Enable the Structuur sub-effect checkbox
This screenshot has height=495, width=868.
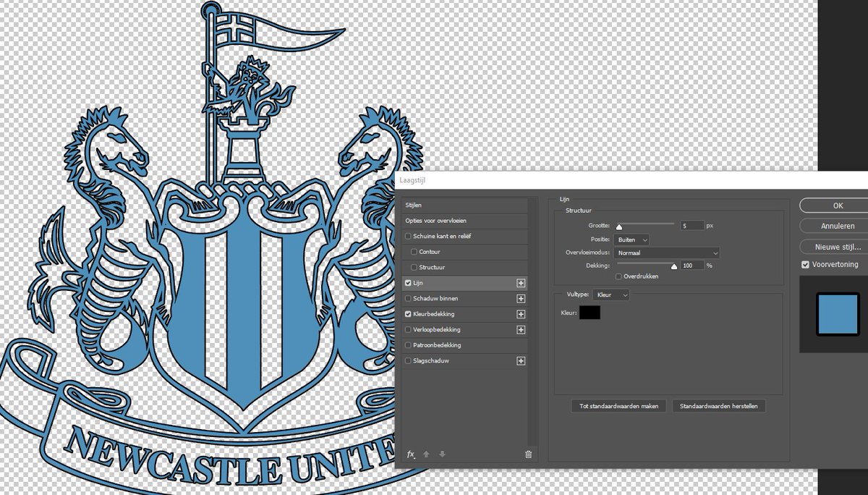click(x=414, y=267)
